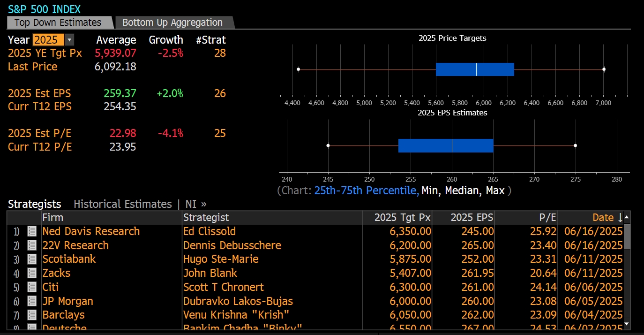The height and width of the screenshot is (335, 644).
Task: Sort by P/E column header
Action: (526, 218)
